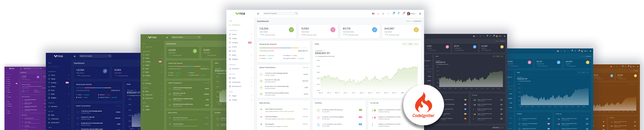Select the middle year button on the Sales chart
The image size is (644, 130).
[x=410, y=44]
